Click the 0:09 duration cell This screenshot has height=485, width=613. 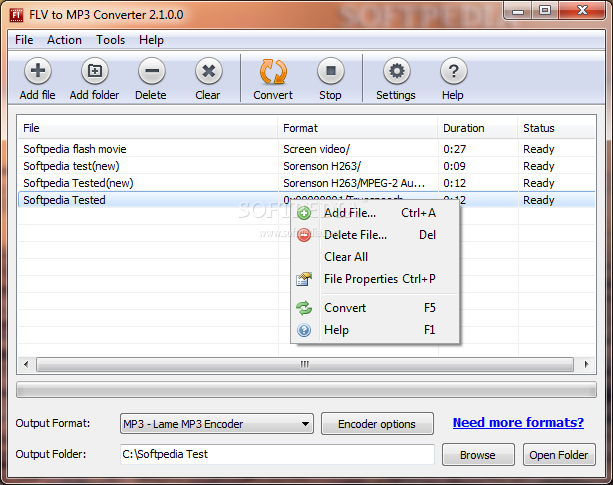pos(455,166)
